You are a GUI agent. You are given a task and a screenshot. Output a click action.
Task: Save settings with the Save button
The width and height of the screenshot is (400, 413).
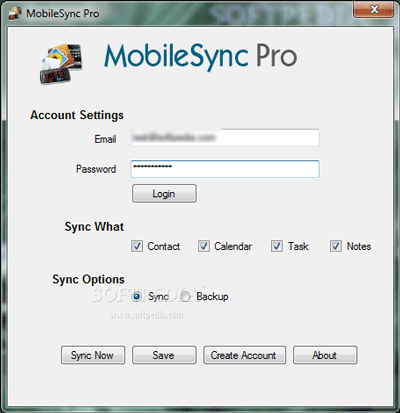164,355
